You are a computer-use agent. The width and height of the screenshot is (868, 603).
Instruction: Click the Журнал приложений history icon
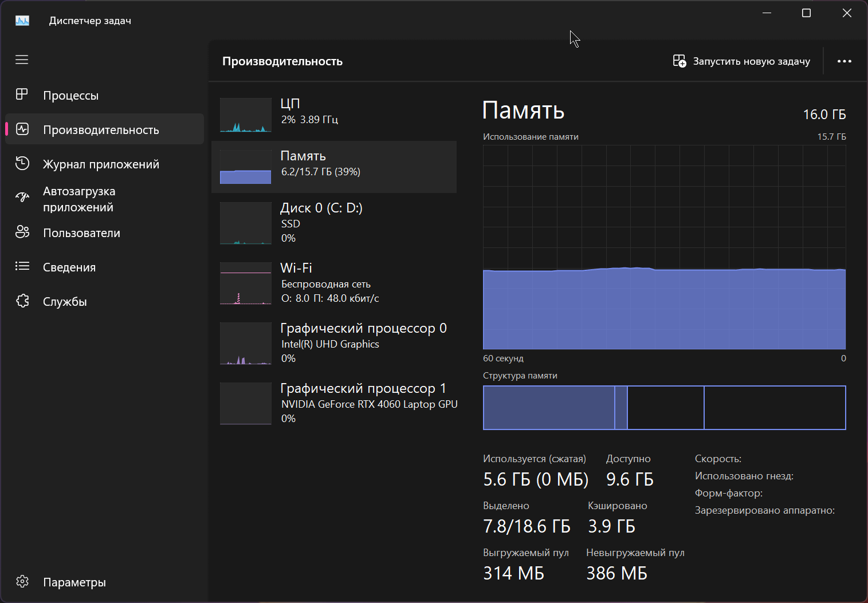tap(22, 163)
